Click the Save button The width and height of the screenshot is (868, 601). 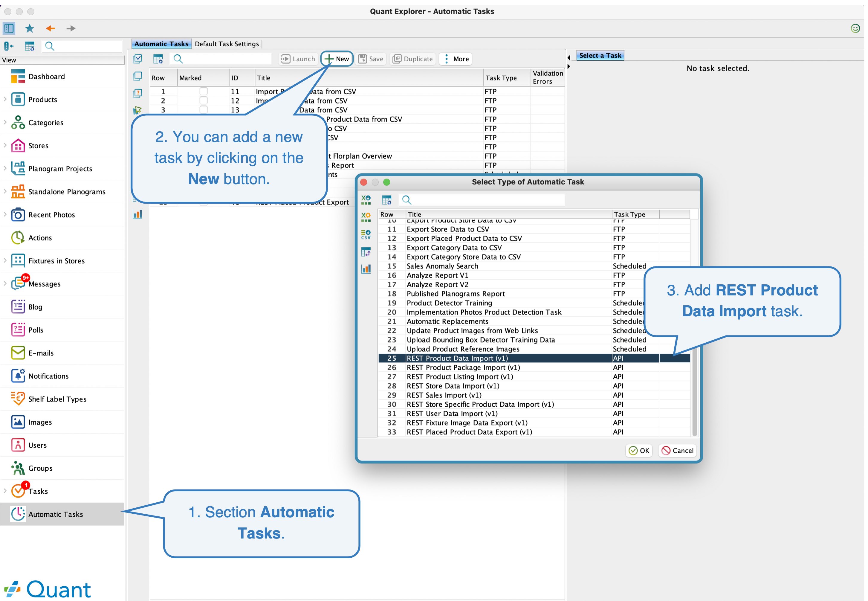coord(371,59)
